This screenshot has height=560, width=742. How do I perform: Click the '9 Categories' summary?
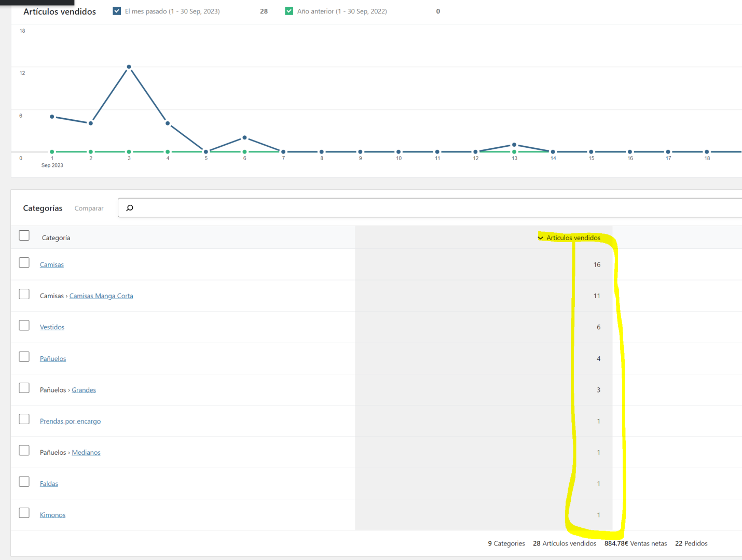tap(506, 543)
